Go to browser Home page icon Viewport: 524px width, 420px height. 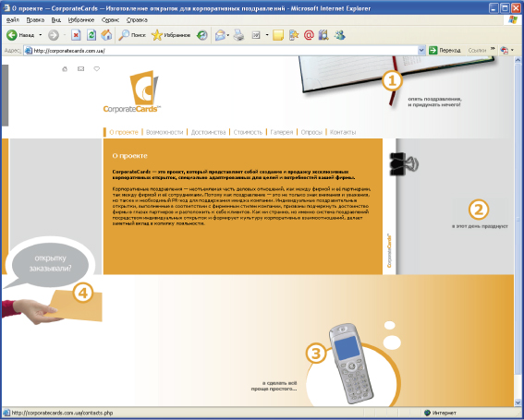(106, 35)
